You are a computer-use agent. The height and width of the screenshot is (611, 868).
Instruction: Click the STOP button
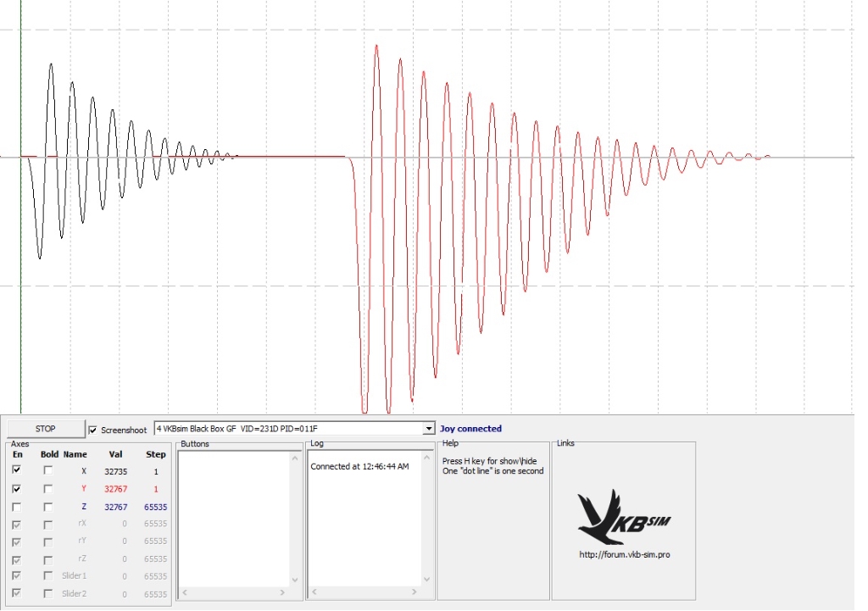(45, 429)
